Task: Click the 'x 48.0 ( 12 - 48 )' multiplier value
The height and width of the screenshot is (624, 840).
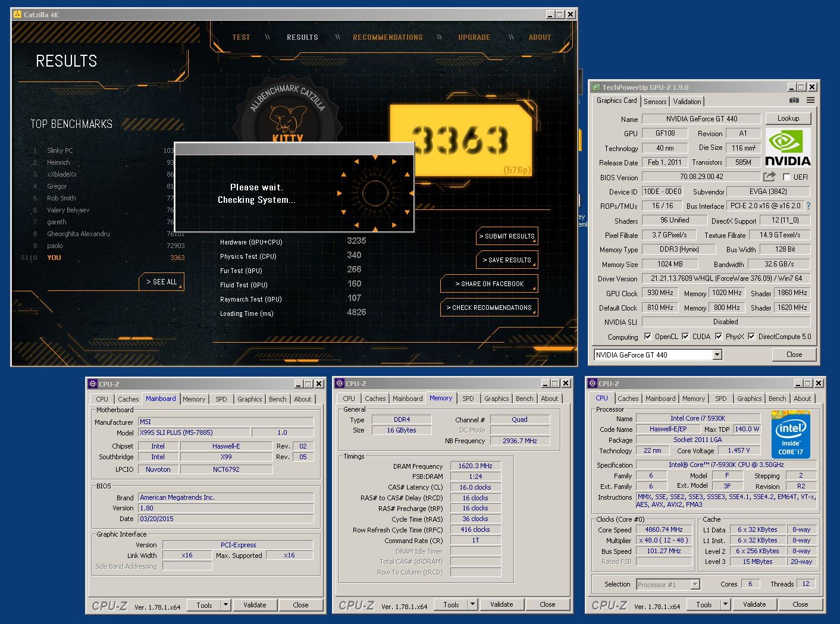Action: [x=664, y=540]
